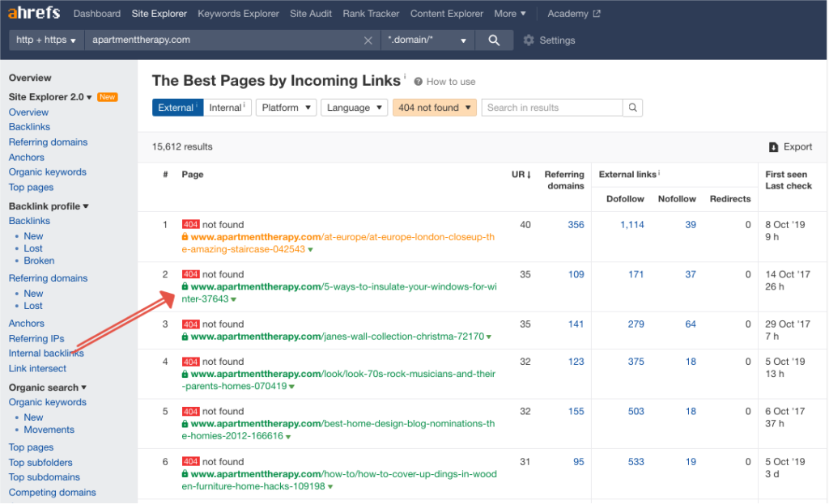Open Keywords Explorer tab

click(x=238, y=14)
